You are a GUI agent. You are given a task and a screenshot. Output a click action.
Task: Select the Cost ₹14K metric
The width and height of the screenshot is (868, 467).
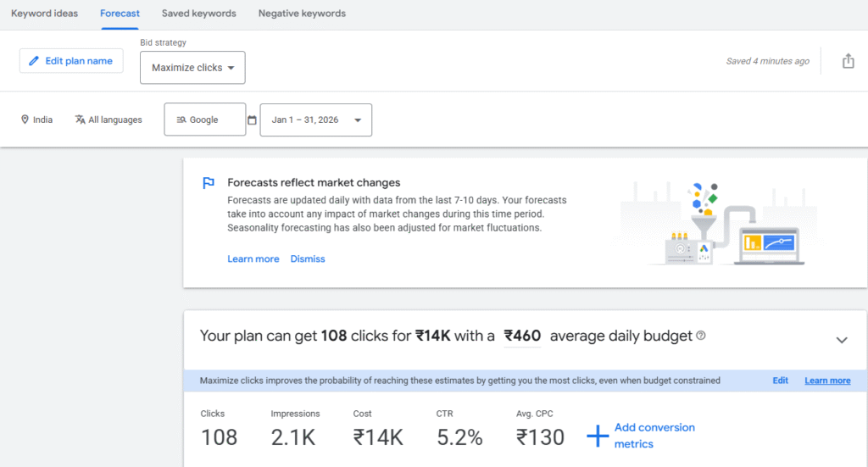coord(378,430)
